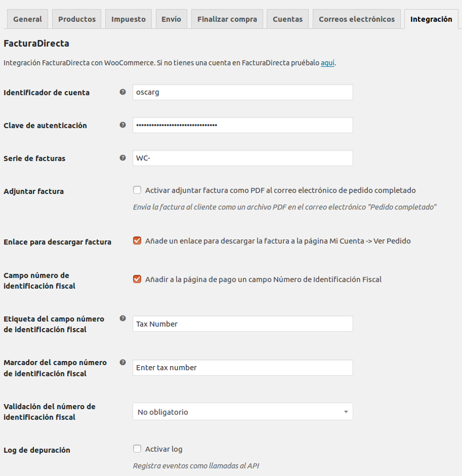Viewport: 462px width, 476px height.
Task: Click 'Envía la factura al cliente' description text
Action: click(x=284, y=207)
